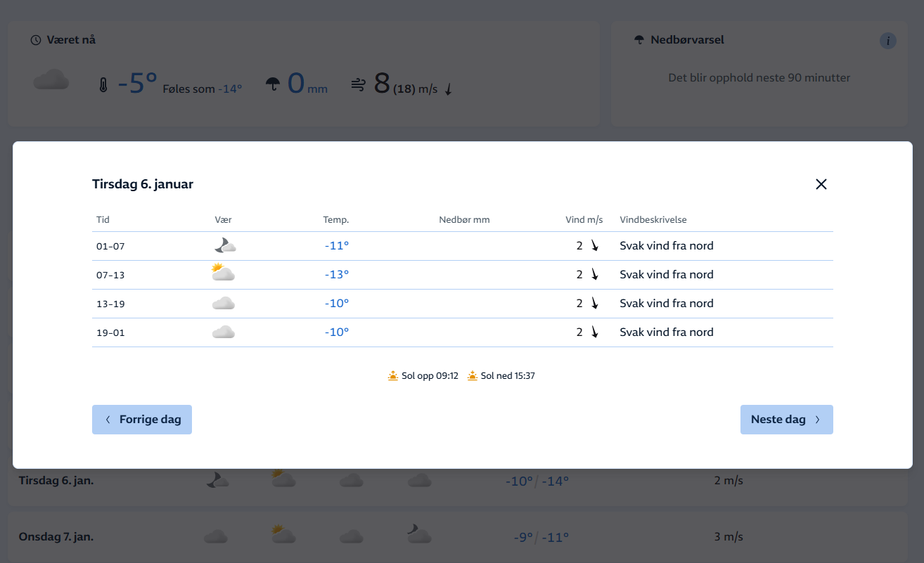Click the umbrella icon next to Nedbørvarsel

[639, 40]
